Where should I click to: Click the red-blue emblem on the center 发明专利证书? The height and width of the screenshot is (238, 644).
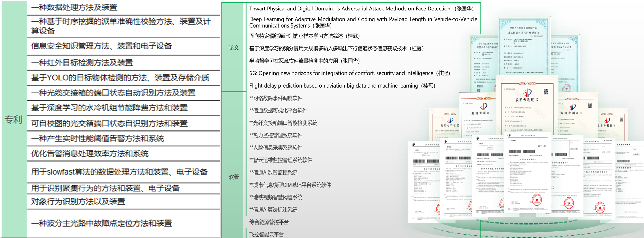point(528,93)
